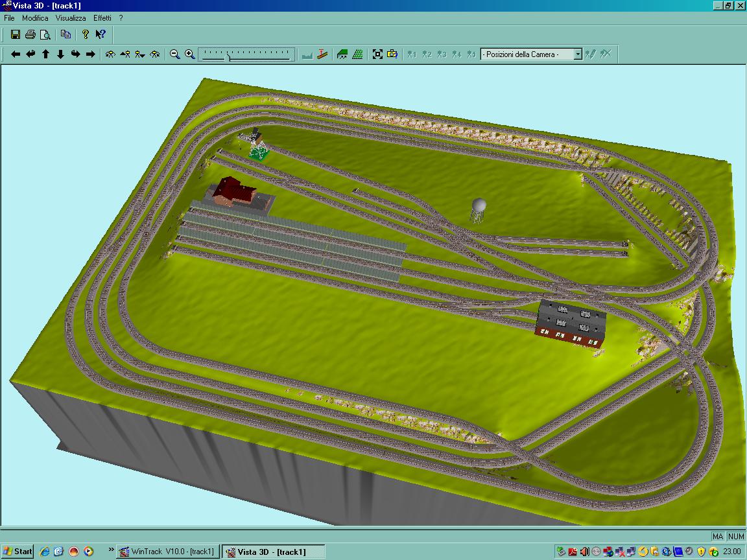Open the File menu
747x560 pixels.
(9, 18)
